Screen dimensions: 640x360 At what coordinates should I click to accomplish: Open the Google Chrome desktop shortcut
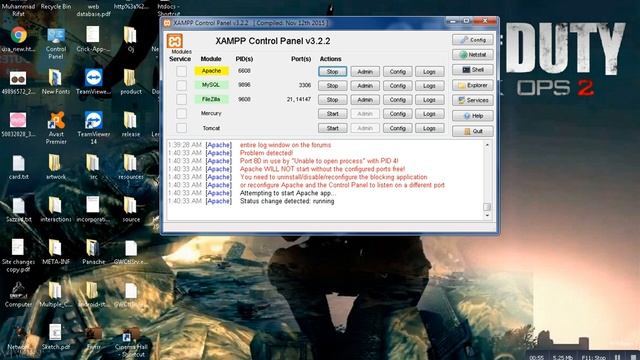tap(18, 35)
